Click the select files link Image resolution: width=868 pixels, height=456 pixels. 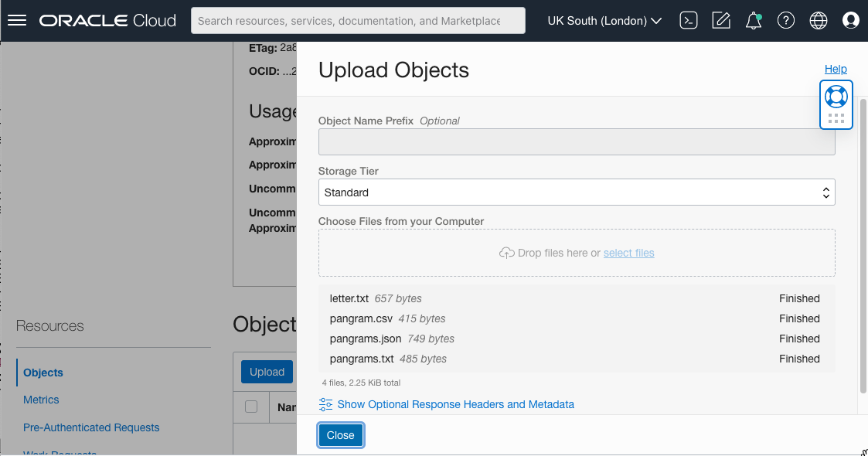click(x=628, y=253)
